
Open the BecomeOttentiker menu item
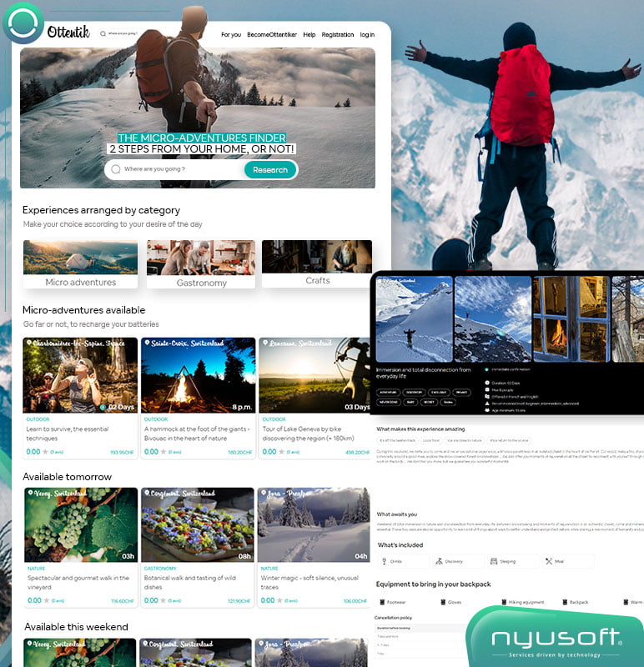[272, 34]
